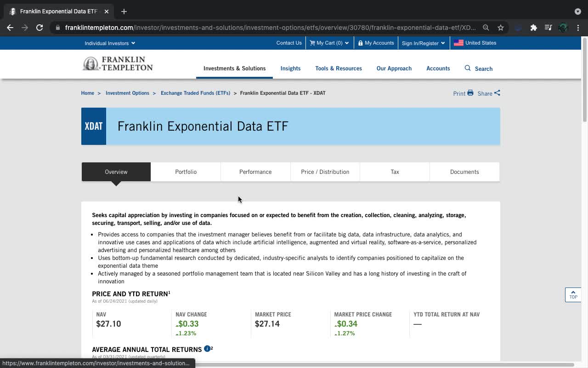Screen dimensions: 588x368
Task: Open the Accounts menu
Action: pos(438,69)
